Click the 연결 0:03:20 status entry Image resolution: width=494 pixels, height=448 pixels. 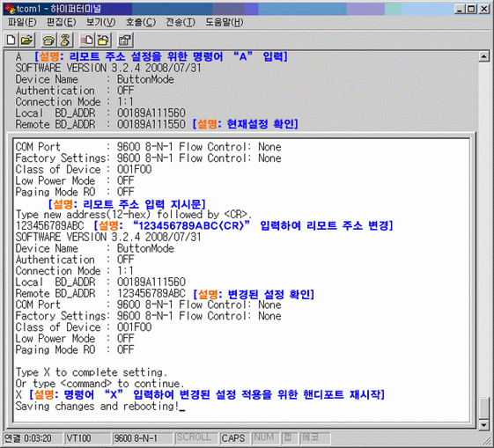pos(33,438)
